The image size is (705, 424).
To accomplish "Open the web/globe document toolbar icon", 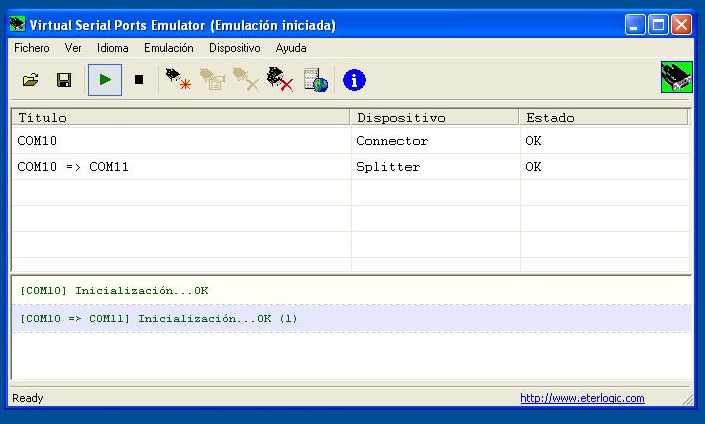I will pos(316,80).
